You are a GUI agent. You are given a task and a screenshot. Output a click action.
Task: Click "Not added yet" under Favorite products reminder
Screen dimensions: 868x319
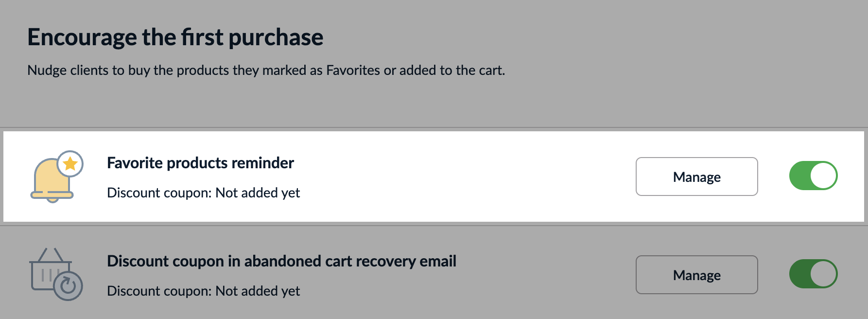click(258, 193)
